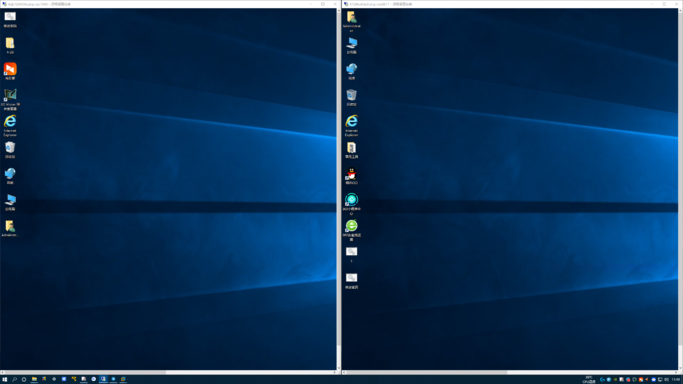The image size is (683, 384).
Task: Select the QQ penguin icon on the right desktop
Action: pyautogui.click(x=352, y=176)
